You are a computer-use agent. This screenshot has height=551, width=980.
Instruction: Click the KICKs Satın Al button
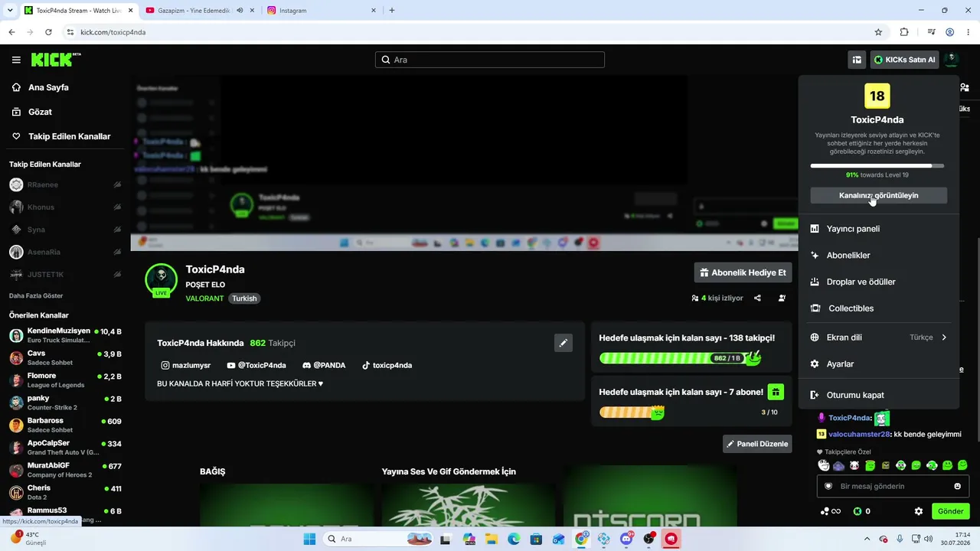(904, 60)
